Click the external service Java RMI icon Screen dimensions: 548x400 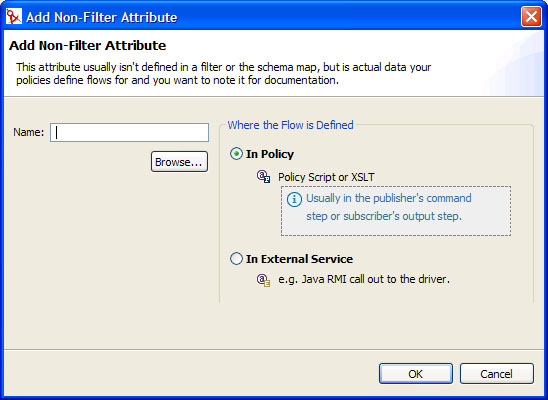pos(264,280)
